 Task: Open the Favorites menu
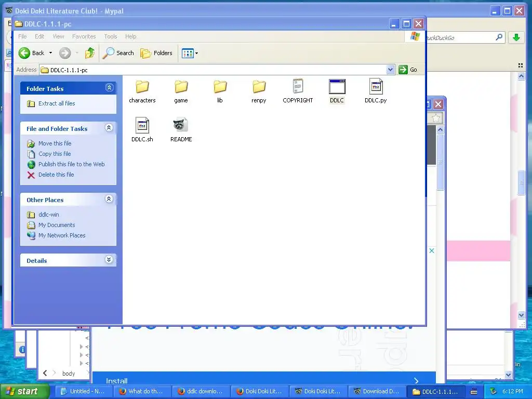pyautogui.click(x=84, y=36)
